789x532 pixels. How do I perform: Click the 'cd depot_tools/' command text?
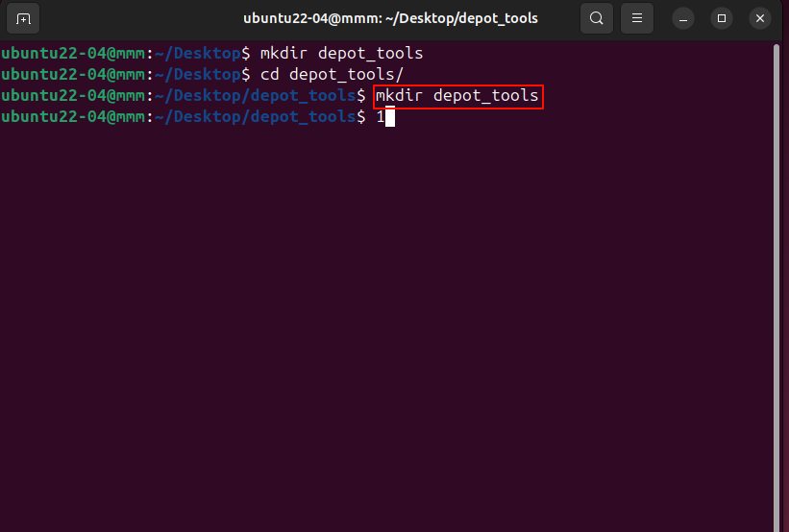(332, 74)
